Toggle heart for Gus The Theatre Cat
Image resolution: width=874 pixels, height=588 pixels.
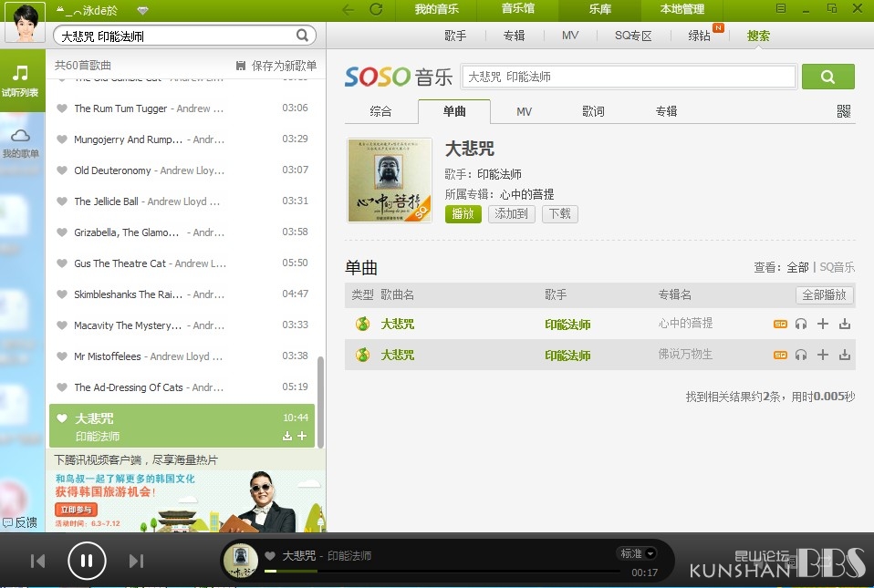[x=62, y=263]
